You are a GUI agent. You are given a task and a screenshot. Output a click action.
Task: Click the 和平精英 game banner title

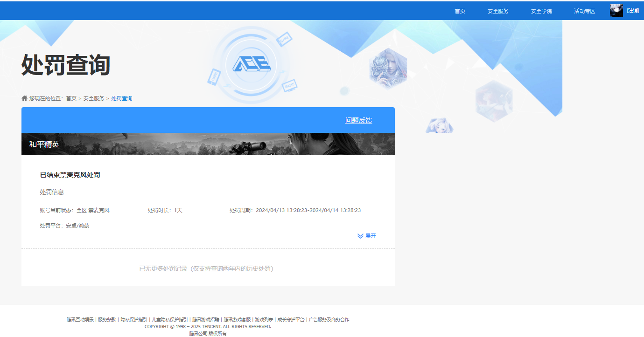44,144
